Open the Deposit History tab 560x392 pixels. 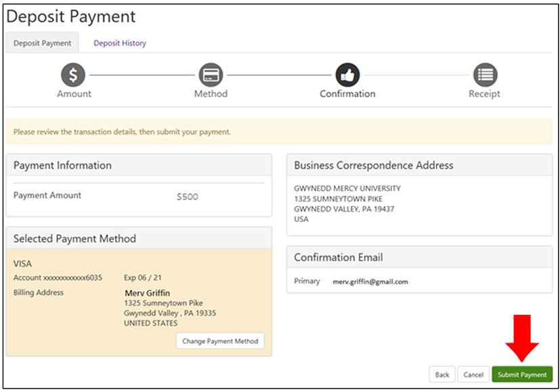pyautogui.click(x=120, y=43)
